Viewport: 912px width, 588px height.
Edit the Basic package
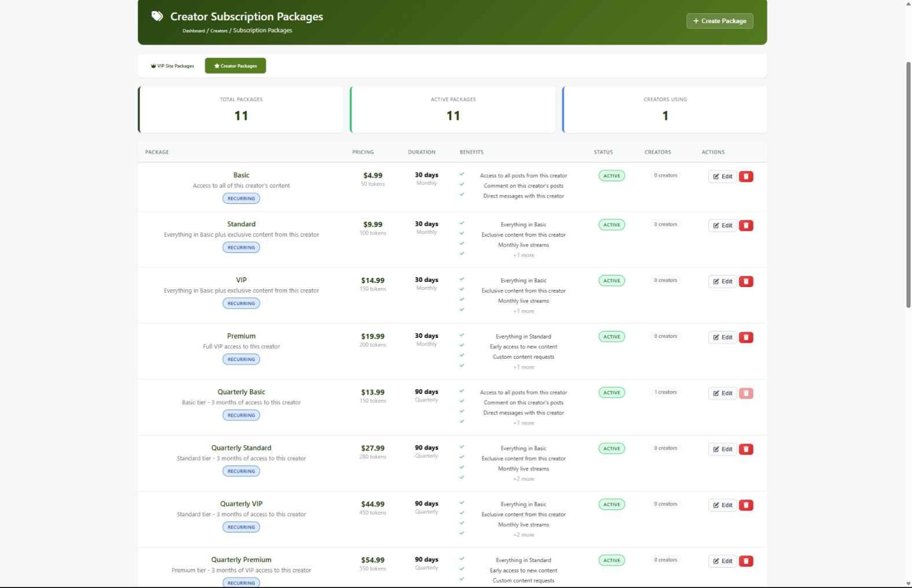[x=722, y=177]
